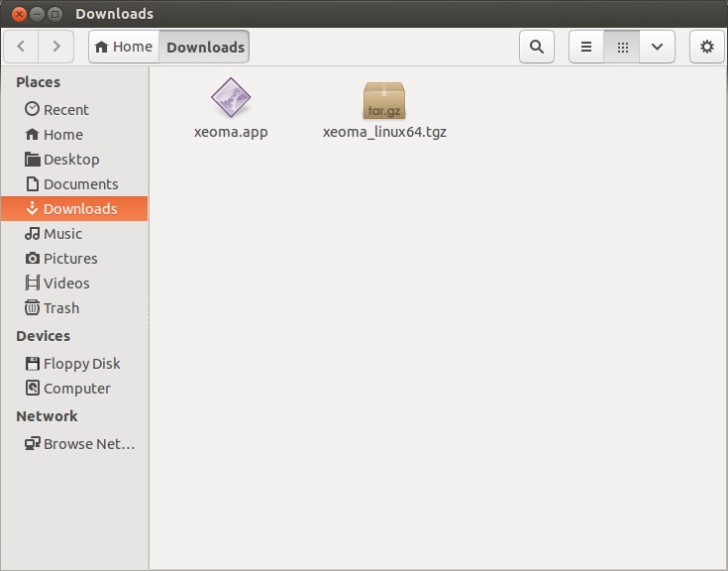Open Documents from the sidebar
728x571 pixels.
pos(80,184)
